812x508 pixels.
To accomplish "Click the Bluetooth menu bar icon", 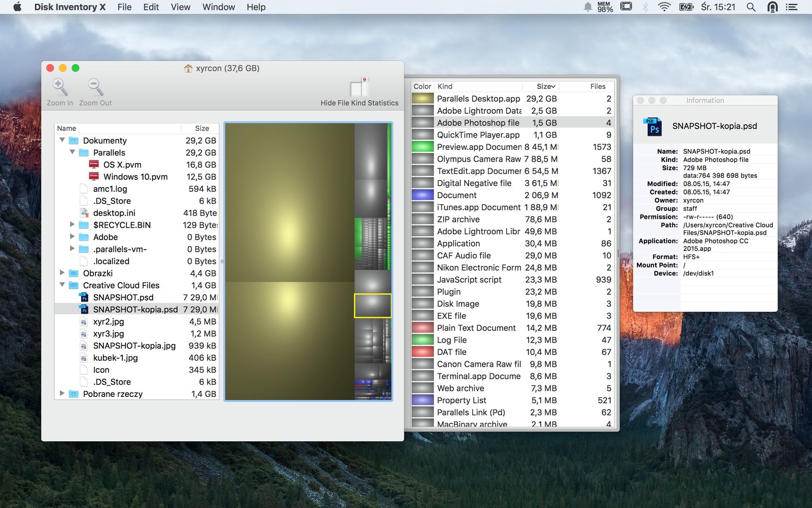I will click(x=645, y=7).
